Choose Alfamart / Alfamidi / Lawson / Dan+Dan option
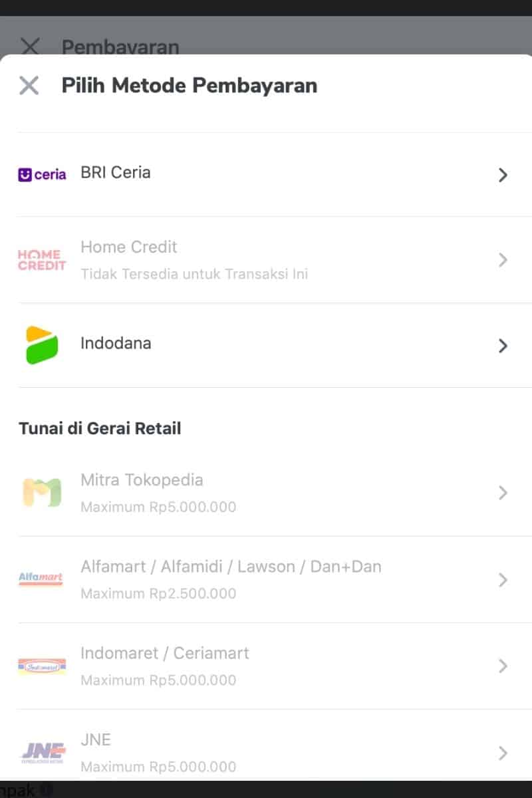The height and width of the screenshot is (798, 532). [231, 567]
